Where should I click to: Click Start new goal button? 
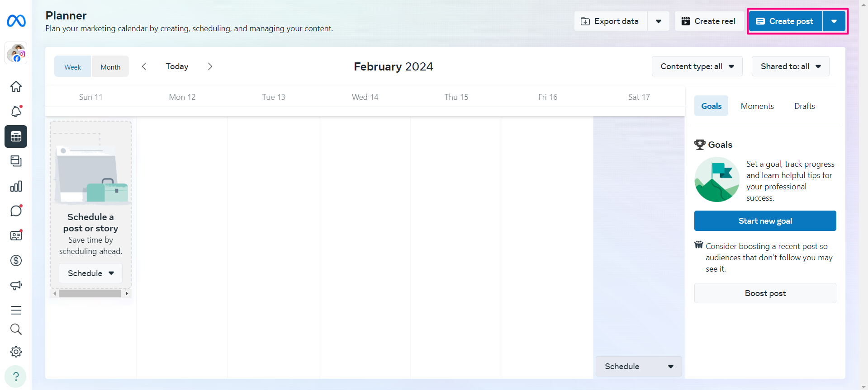pyautogui.click(x=765, y=221)
